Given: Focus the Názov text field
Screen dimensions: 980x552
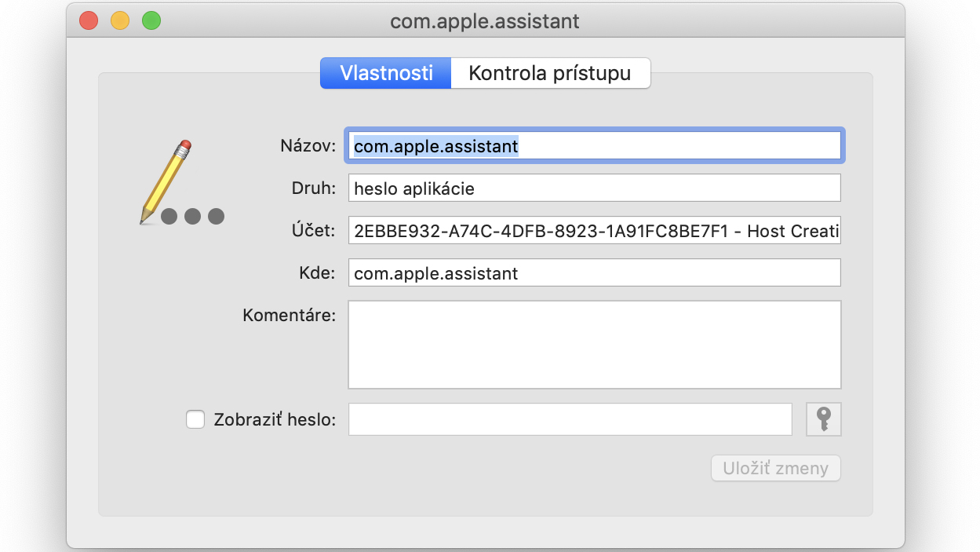Looking at the screenshot, I should (595, 146).
